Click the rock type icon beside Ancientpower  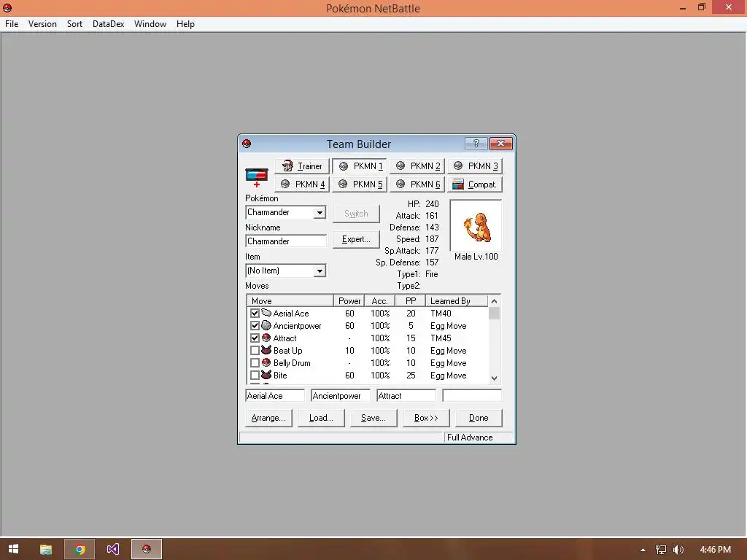pyautogui.click(x=266, y=325)
